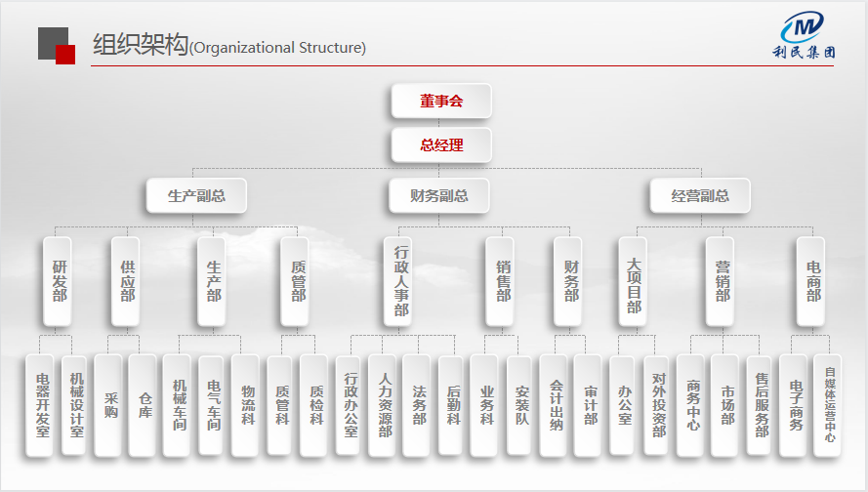Click the 生产副总 node
Image resolution: width=868 pixels, height=492 pixels.
(x=196, y=195)
